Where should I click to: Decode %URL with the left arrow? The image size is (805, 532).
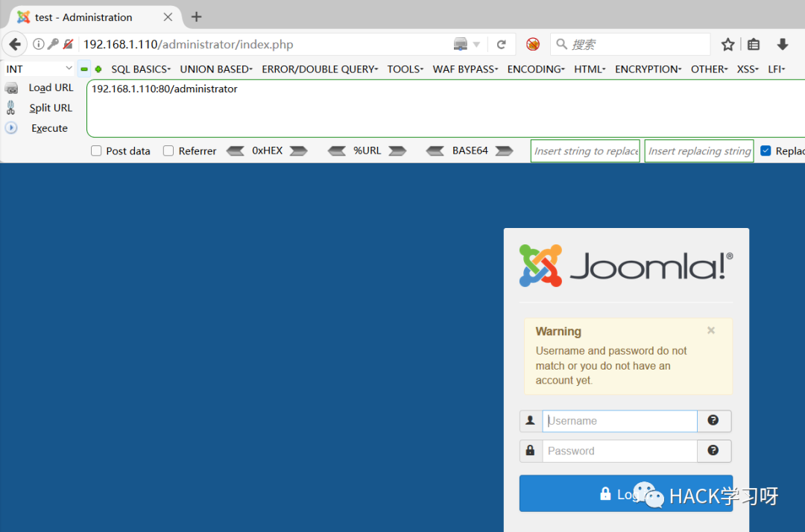pos(337,151)
